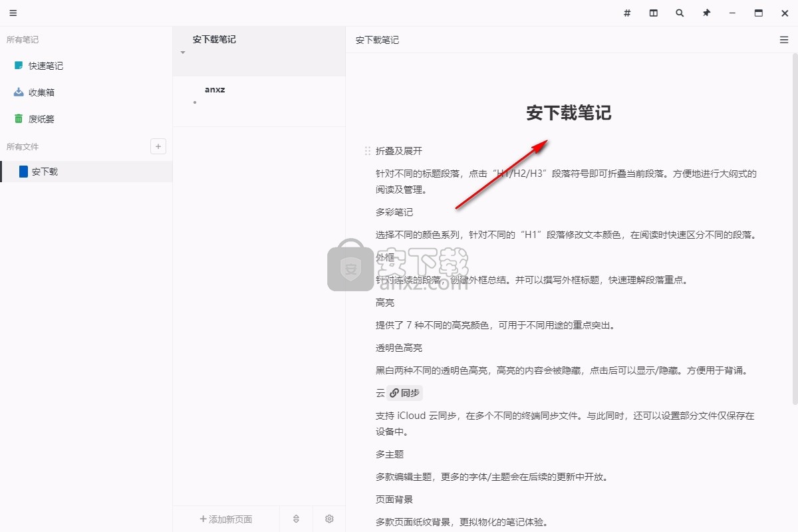This screenshot has height=532, width=798.
Task: Open the editor outline menu icon
Action: pos(784,40)
